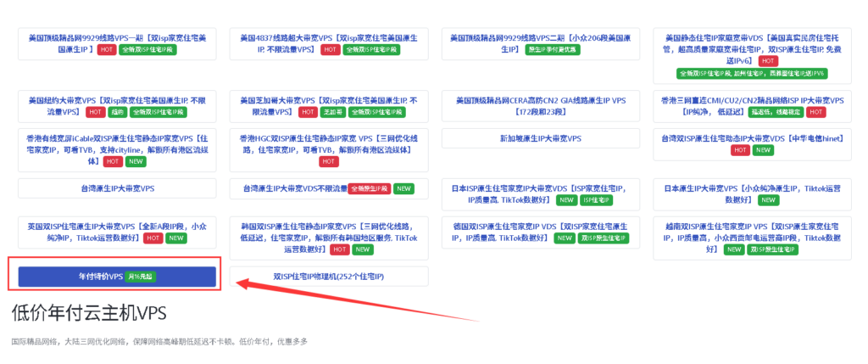Click 双ISP住宅IP物理机(252个住宅IP) button

point(329,277)
